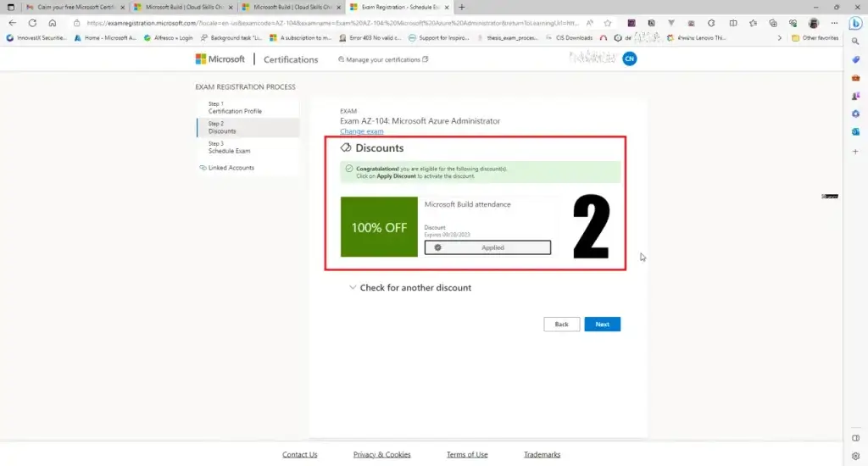Open the Support for Inspiron bookmark

pyautogui.click(x=438, y=38)
